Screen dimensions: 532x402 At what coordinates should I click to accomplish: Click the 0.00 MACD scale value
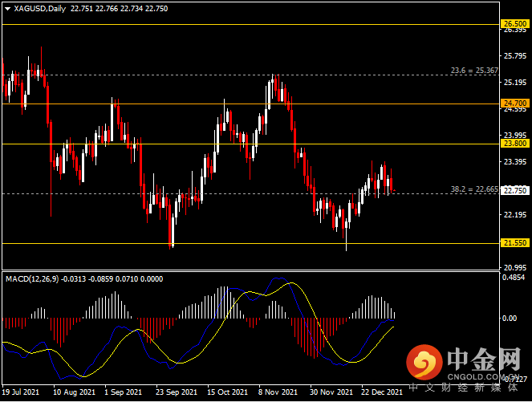[x=510, y=319]
